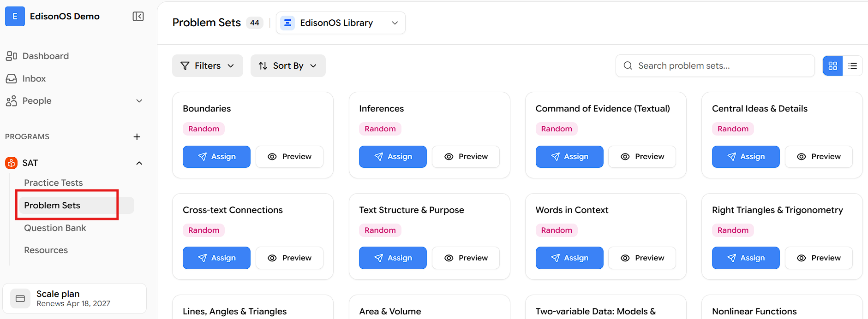Image resolution: width=868 pixels, height=319 pixels.
Task: Click the EdisonOS Demo logo icon
Action: tap(15, 17)
